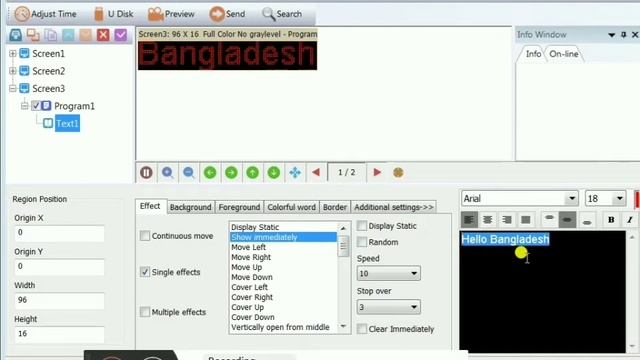Switch to the Foreground tab
640x360 pixels.
(x=239, y=207)
